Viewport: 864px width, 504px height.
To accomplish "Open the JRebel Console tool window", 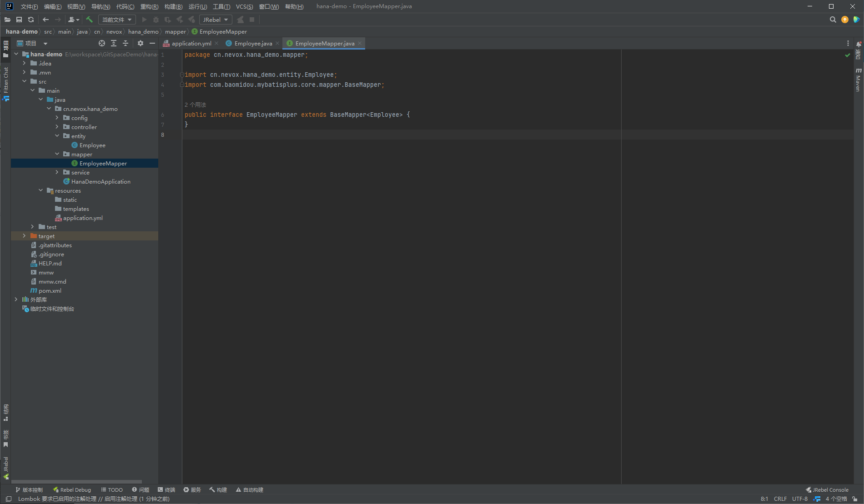I will tap(827, 489).
